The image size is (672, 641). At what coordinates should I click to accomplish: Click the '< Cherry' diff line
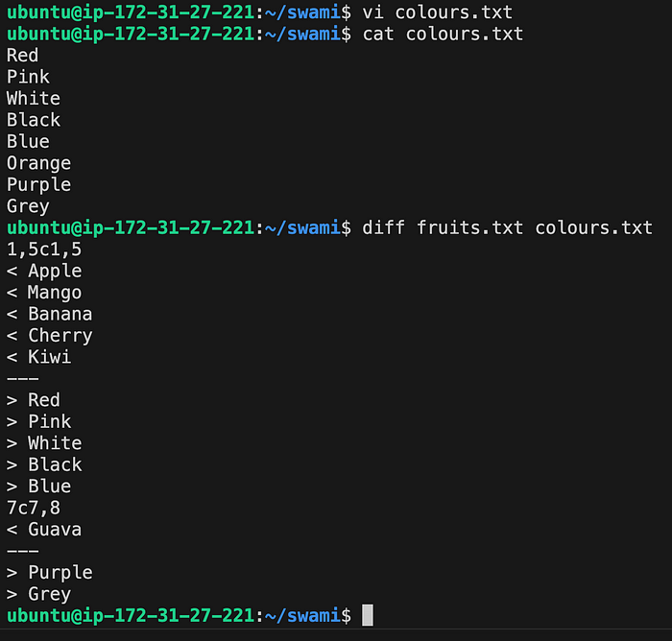(x=49, y=336)
